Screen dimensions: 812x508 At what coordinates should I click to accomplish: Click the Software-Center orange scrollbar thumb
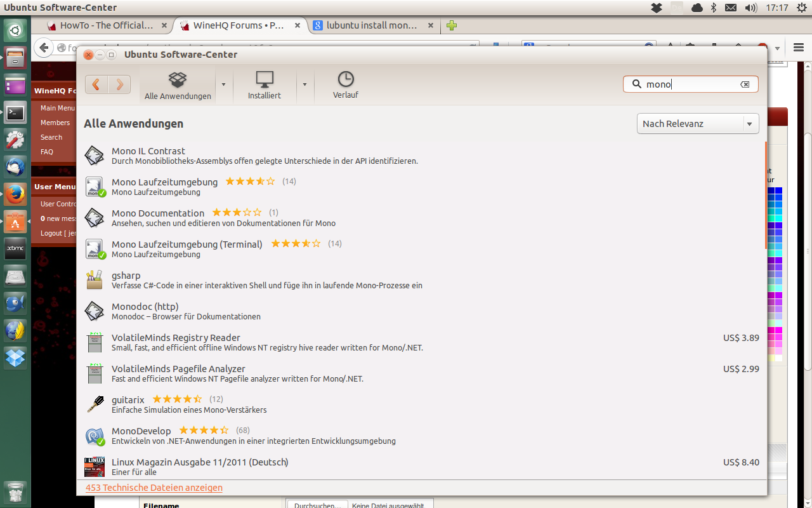pyautogui.click(x=765, y=194)
